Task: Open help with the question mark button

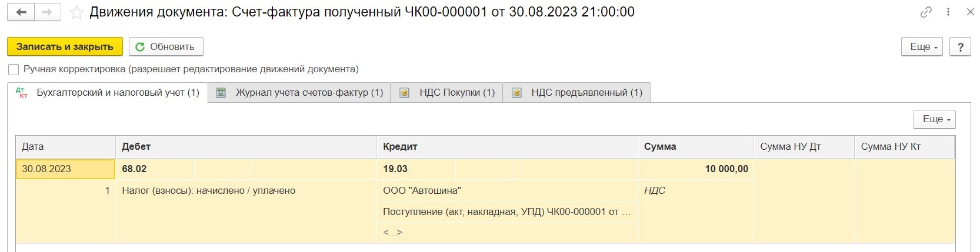Action: click(961, 47)
